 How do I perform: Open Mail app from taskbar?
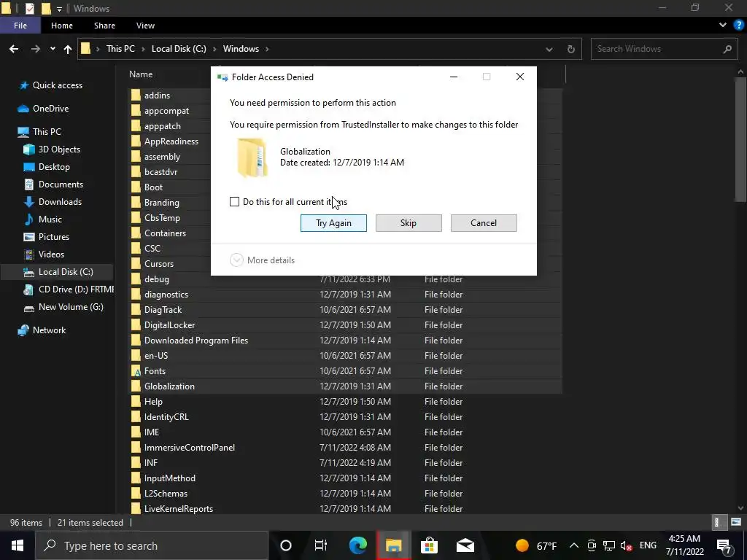(x=465, y=545)
